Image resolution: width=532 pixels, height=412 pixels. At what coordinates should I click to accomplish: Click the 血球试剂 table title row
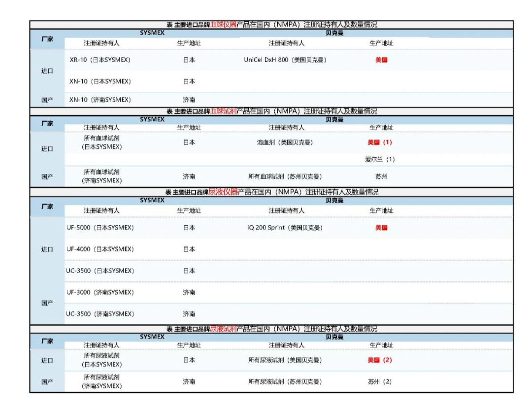271,111
